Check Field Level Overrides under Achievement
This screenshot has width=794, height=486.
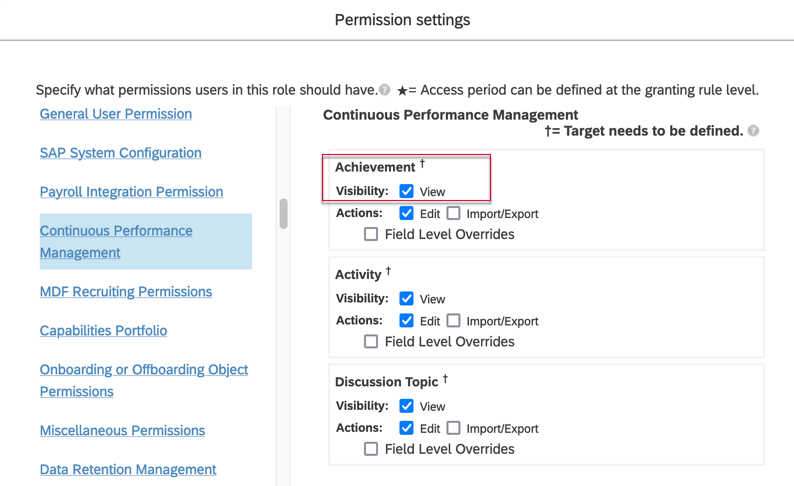pos(371,234)
